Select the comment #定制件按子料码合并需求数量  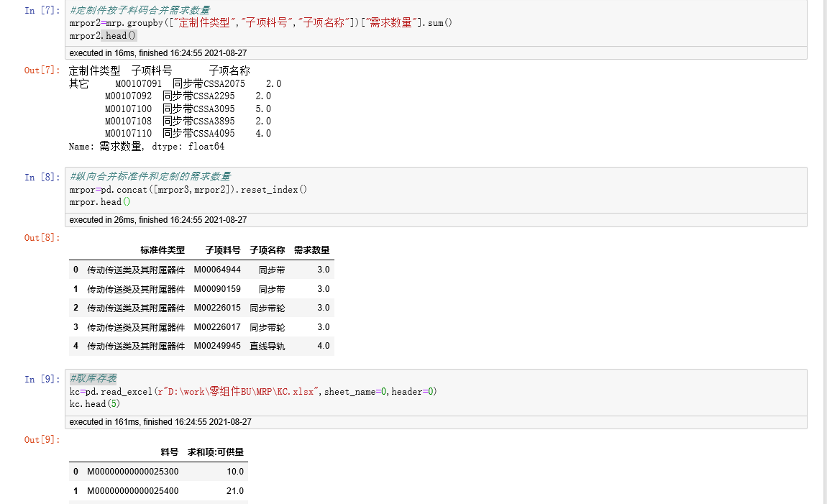click(x=137, y=11)
